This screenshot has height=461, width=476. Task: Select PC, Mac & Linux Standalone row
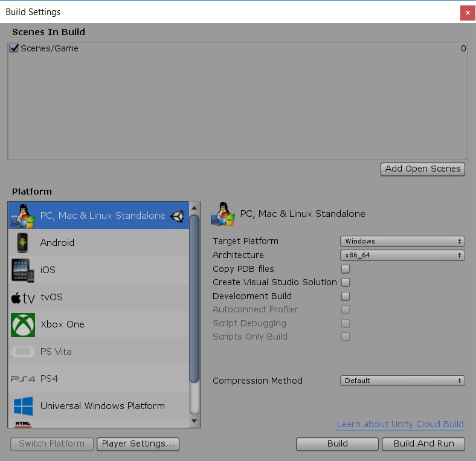[x=98, y=215]
